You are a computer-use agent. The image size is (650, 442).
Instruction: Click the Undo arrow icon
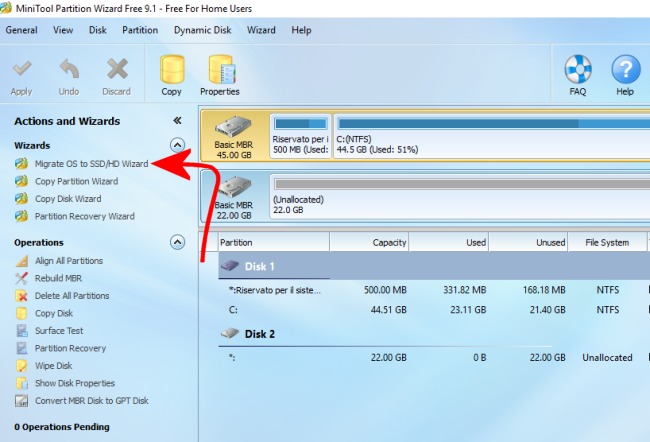tap(69, 68)
